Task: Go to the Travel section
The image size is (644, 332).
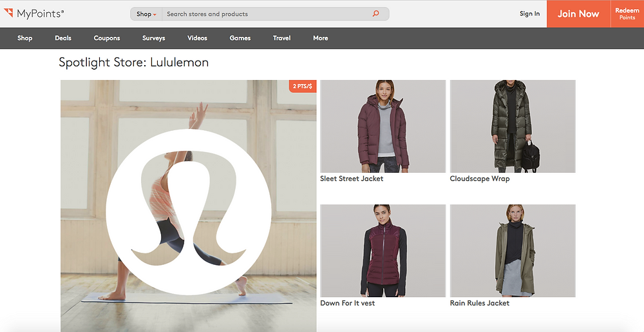Action: coord(282,38)
